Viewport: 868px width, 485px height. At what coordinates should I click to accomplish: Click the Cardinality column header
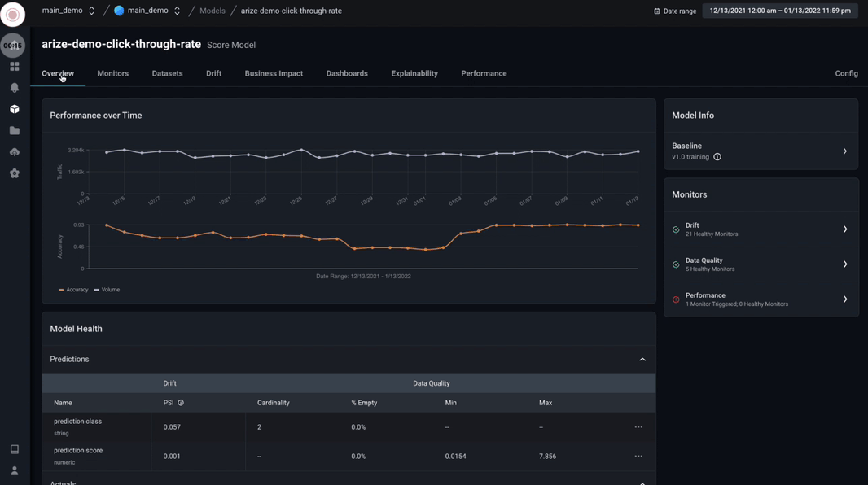click(274, 403)
